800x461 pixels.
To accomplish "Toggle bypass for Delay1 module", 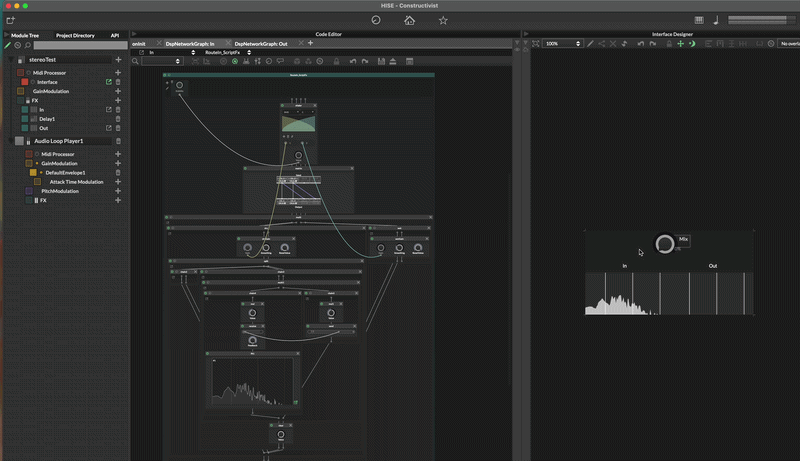I will coord(25,119).
